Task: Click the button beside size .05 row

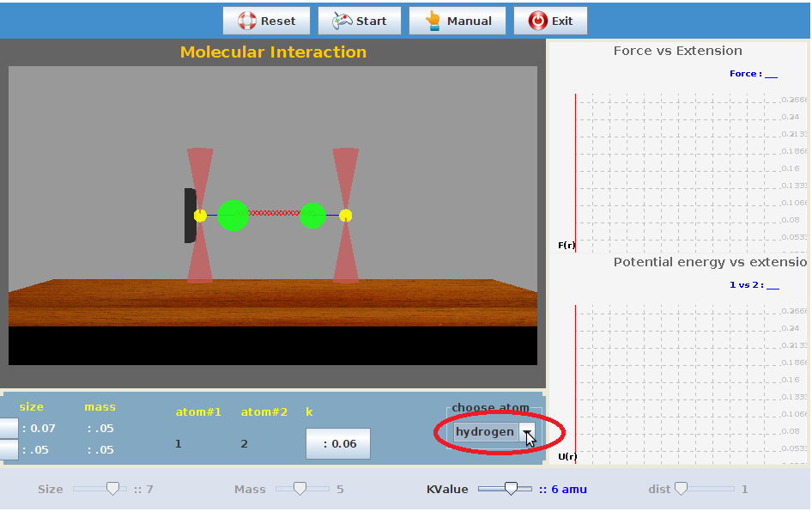Action: 8,449
